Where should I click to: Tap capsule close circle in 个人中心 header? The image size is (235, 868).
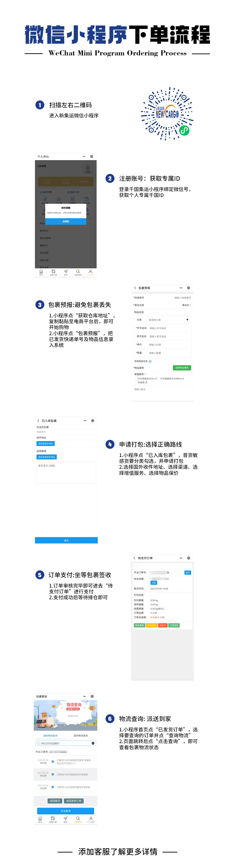[91, 157]
